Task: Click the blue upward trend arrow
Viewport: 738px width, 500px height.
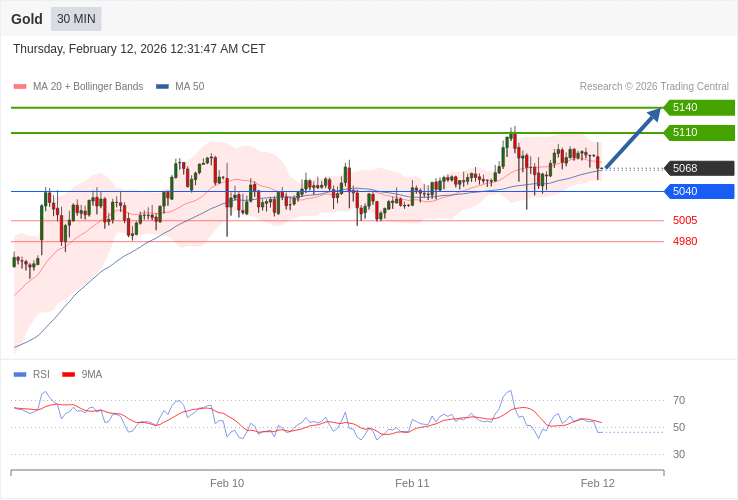Action: 633,138
